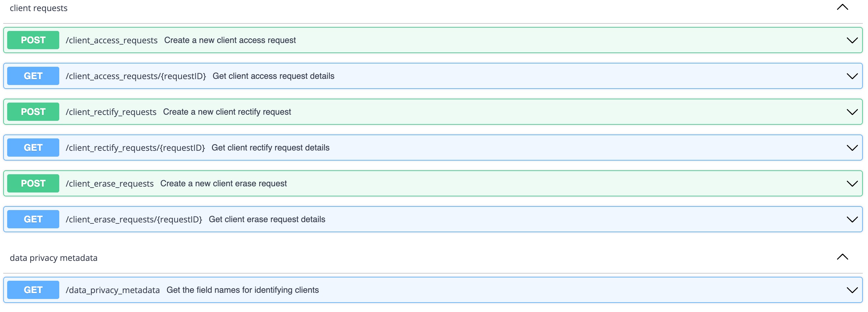
Task: Expand chevron on GET /data_privacy_metadata row
Action: pyautogui.click(x=852, y=290)
